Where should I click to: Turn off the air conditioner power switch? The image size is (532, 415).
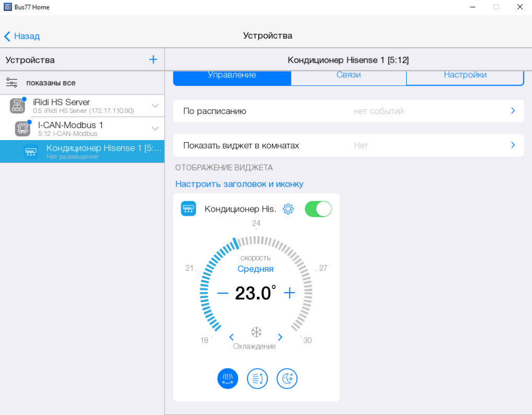318,209
